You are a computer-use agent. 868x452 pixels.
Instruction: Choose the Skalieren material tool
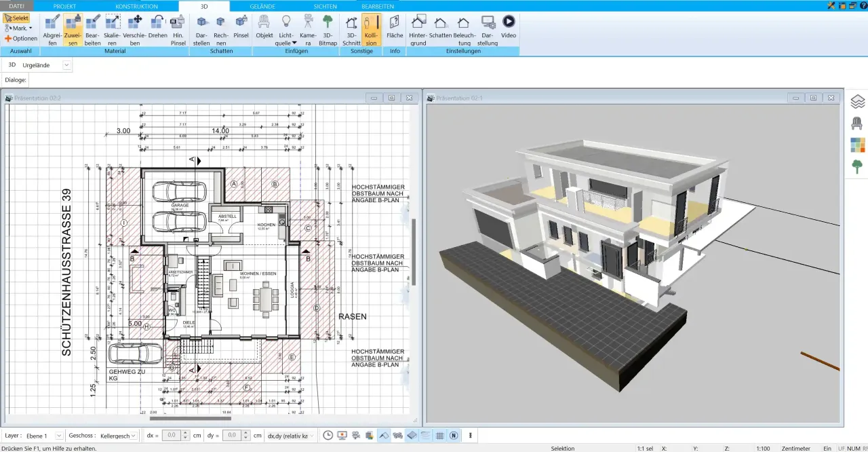pos(113,30)
